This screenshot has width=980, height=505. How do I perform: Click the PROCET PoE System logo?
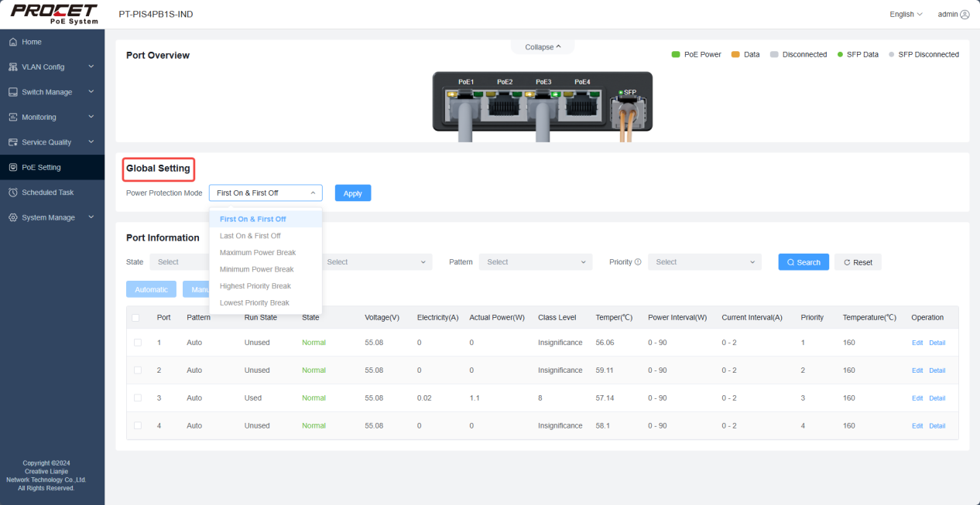click(x=53, y=14)
